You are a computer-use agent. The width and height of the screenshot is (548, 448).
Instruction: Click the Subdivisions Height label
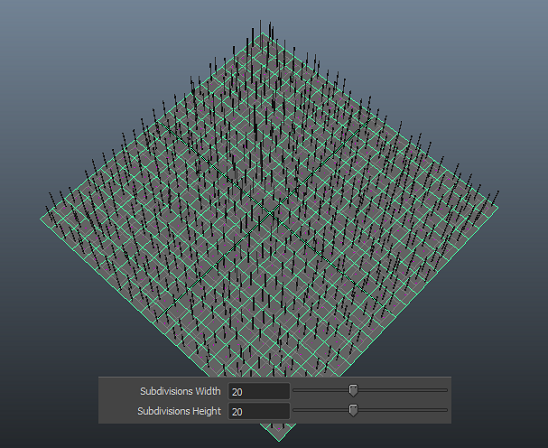pos(179,411)
